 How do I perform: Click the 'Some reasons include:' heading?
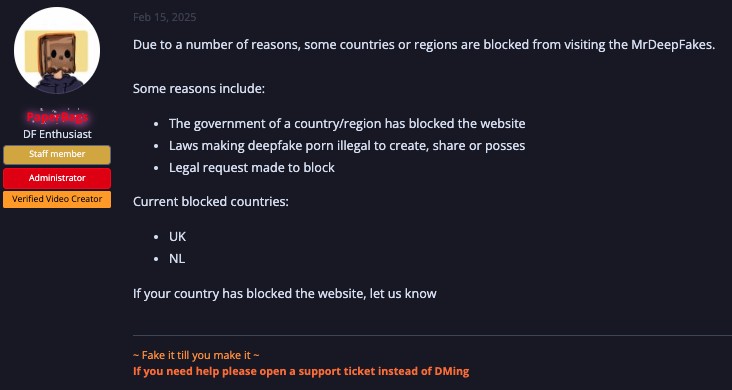pyautogui.click(x=199, y=89)
